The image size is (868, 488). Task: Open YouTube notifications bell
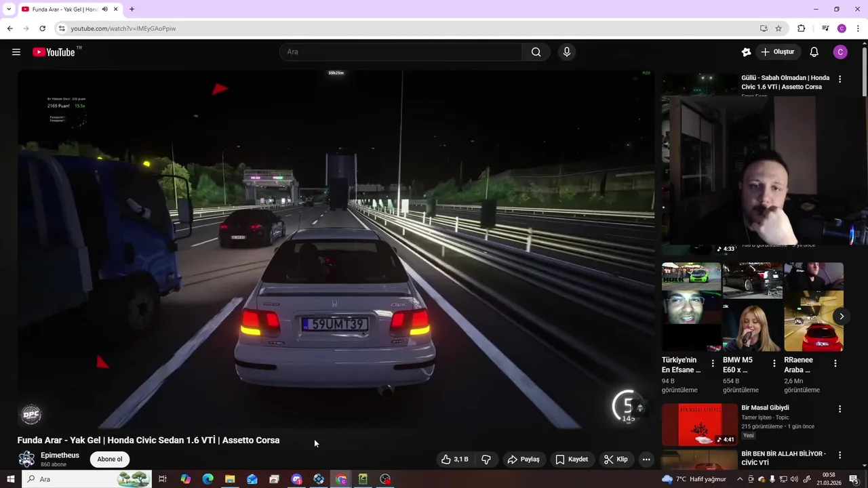[x=814, y=52]
